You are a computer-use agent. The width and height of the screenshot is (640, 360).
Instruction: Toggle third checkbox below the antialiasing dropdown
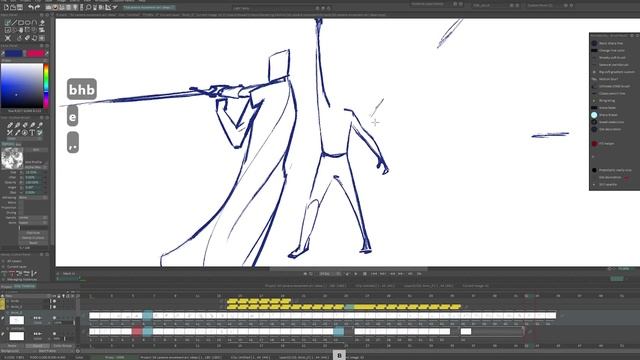pos(21,212)
